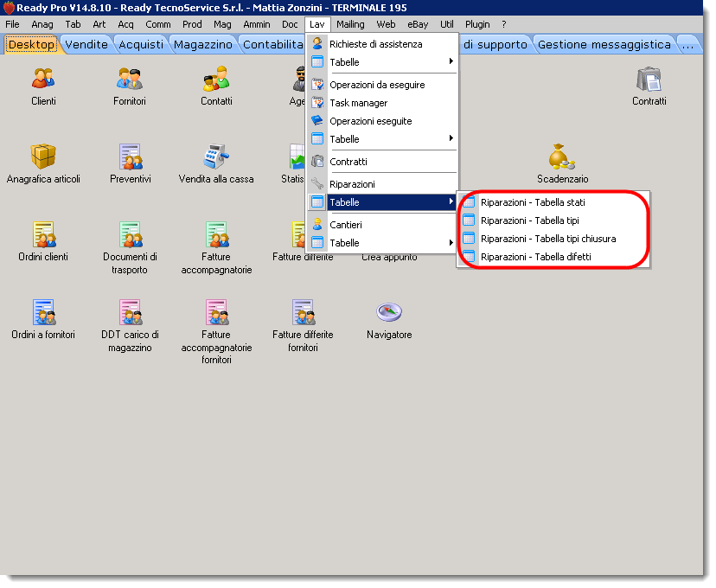Choose Riparazioni - Tabella stati

pyautogui.click(x=533, y=202)
